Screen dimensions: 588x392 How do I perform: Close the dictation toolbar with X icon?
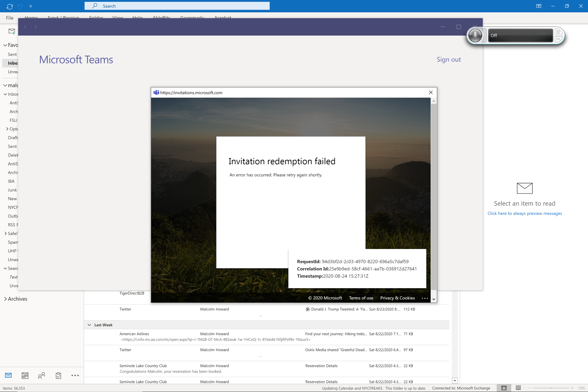click(x=558, y=32)
